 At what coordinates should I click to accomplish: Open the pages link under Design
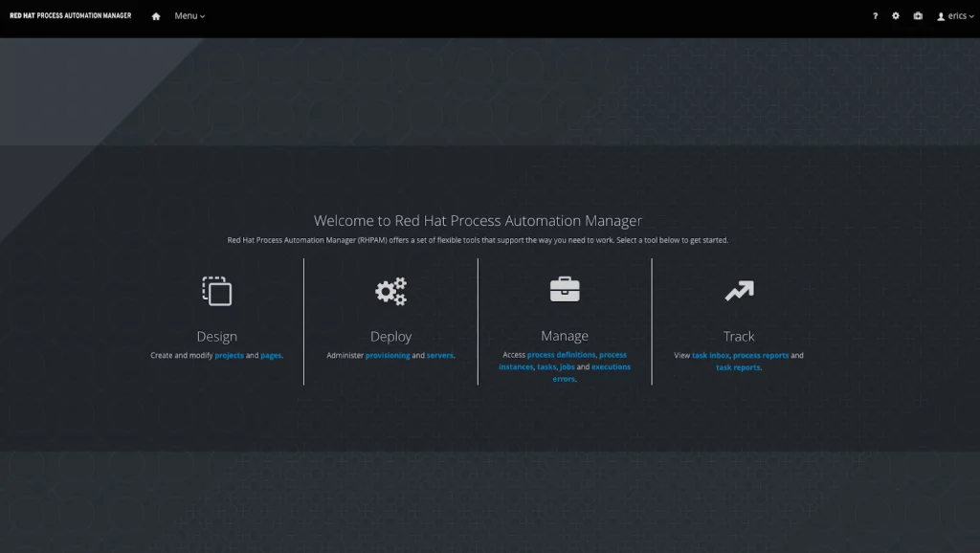[x=271, y=355]
